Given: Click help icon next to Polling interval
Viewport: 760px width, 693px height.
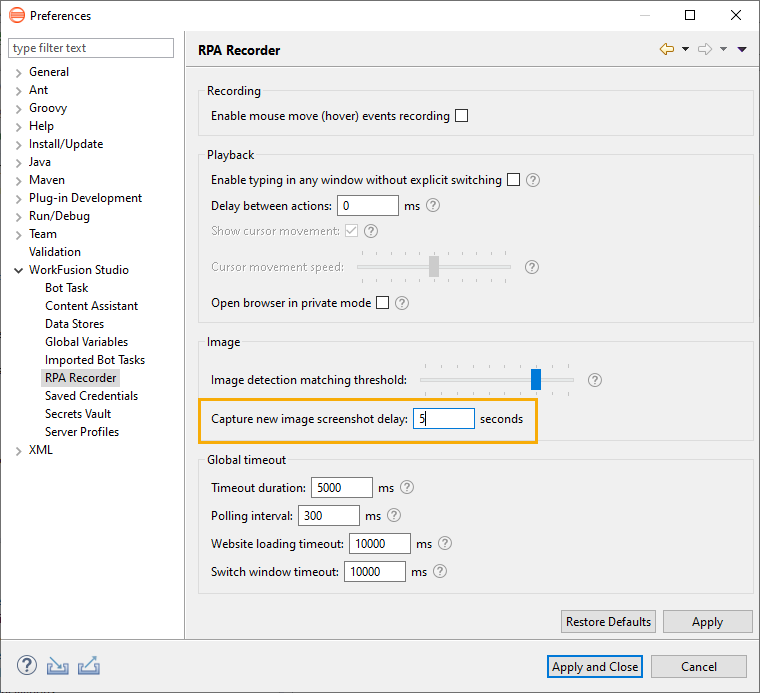Looking at the screenshot, I should pyautogui.click(x=394, y=515).
